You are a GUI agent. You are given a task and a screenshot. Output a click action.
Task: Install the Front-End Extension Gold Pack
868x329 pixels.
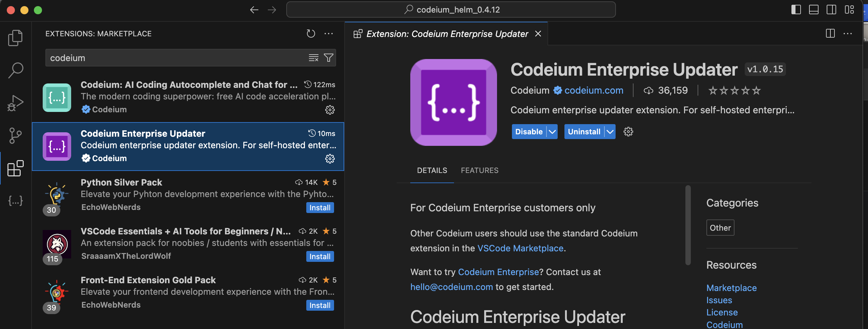point(320,305)
